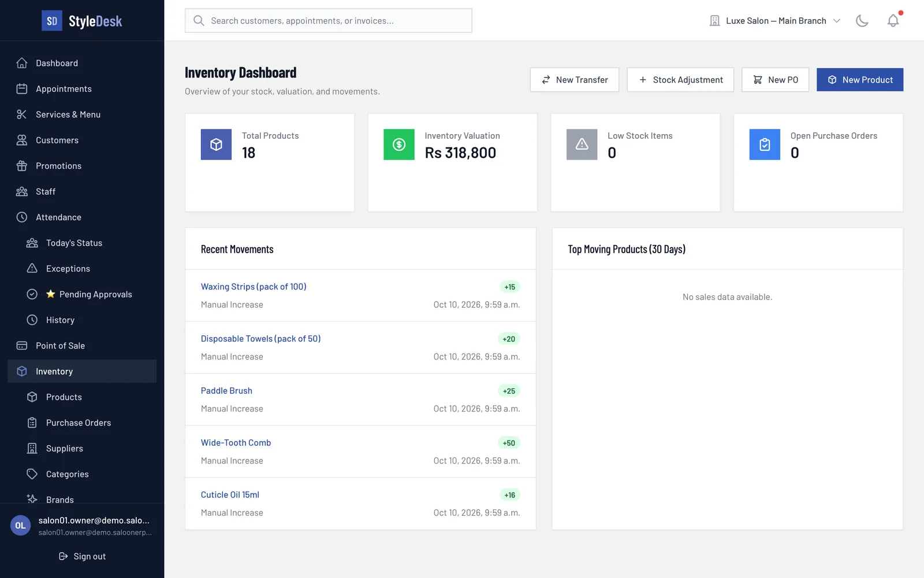Click the OL user avatar
The image size is (924, 578).
pyautogui.click(x=20, y=525)
